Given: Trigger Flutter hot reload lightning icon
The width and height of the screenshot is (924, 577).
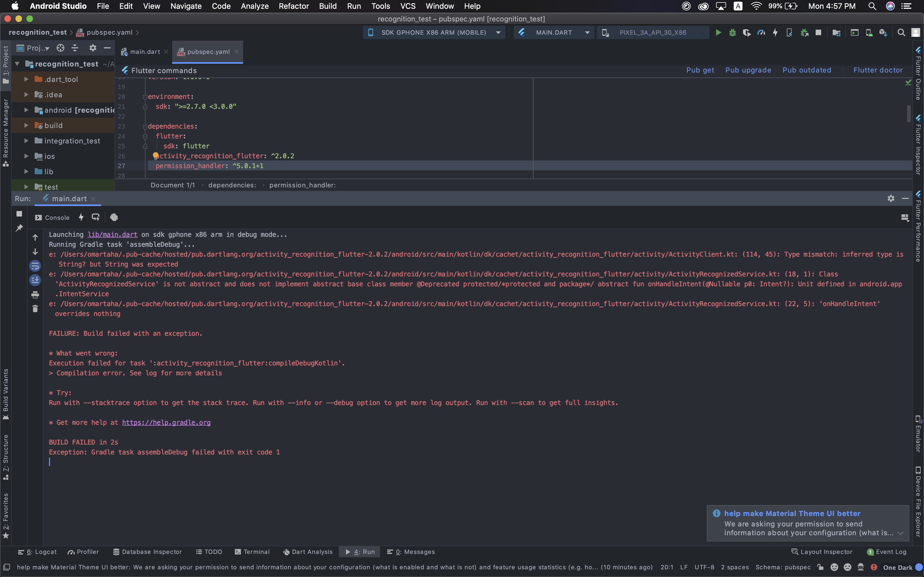Looking at the screenshot, I should click(x=775, y=32).
